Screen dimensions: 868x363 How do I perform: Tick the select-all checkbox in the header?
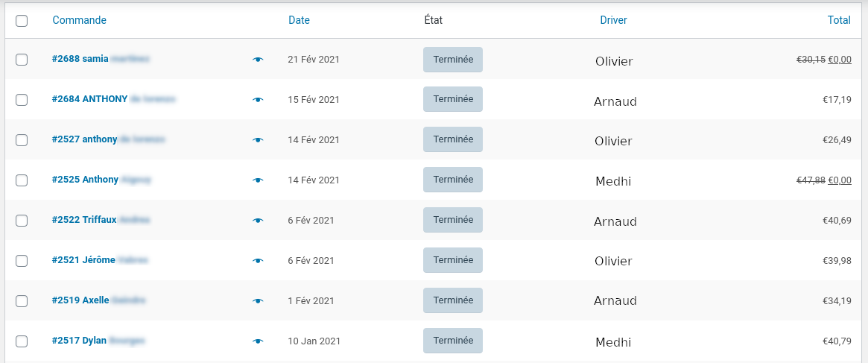coord(22,21)
